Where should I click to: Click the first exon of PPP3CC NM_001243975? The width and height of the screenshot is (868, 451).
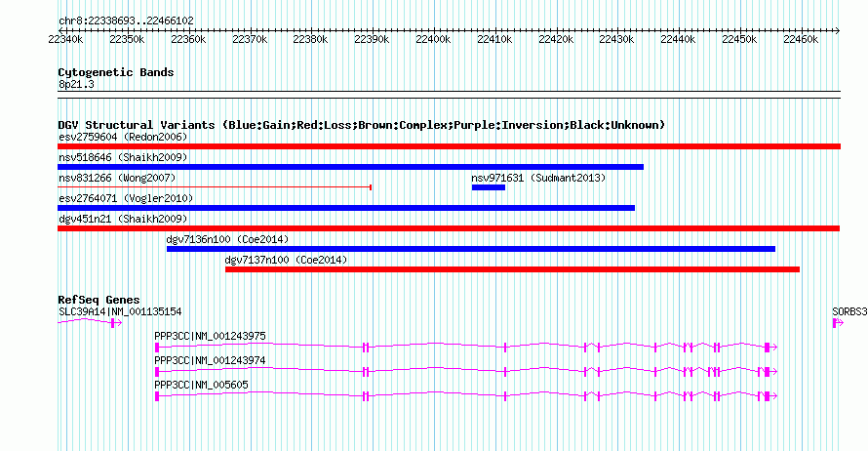(157, 348)
